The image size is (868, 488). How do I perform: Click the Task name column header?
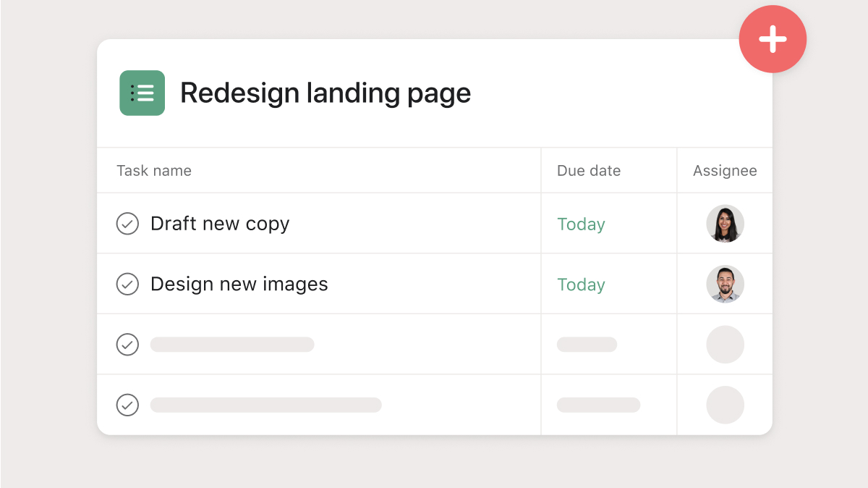coord(154,171)
